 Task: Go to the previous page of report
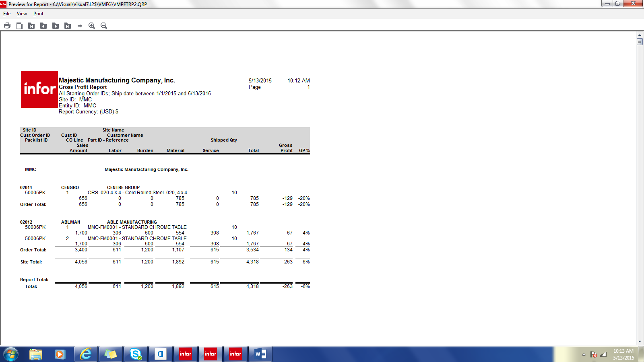pyautogui.click(x=43, y=26)
